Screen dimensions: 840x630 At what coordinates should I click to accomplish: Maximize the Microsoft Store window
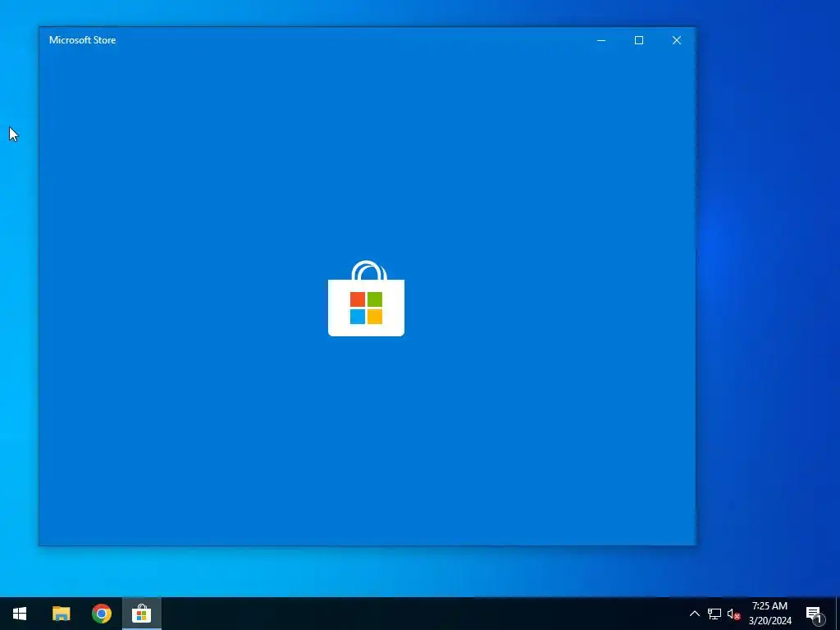tap(638, 40)
